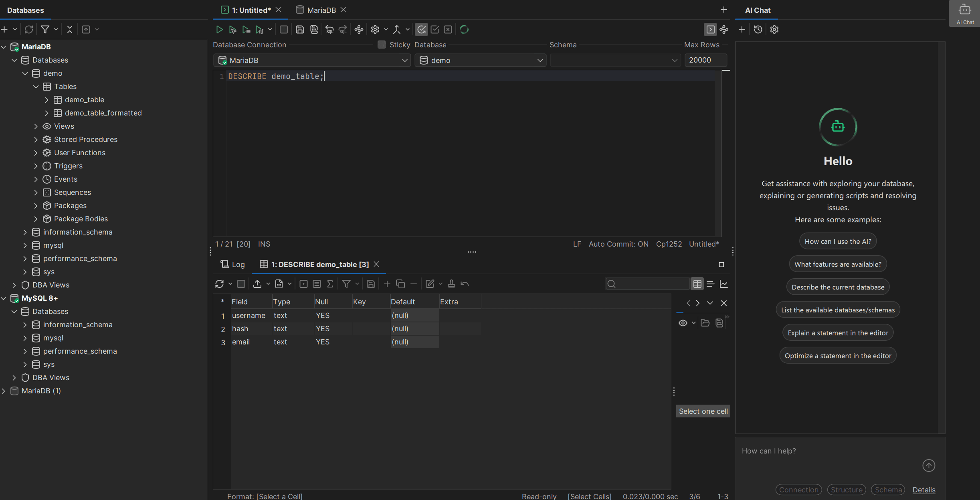
Task: Refresh the result set
Action: coord(220,284)
